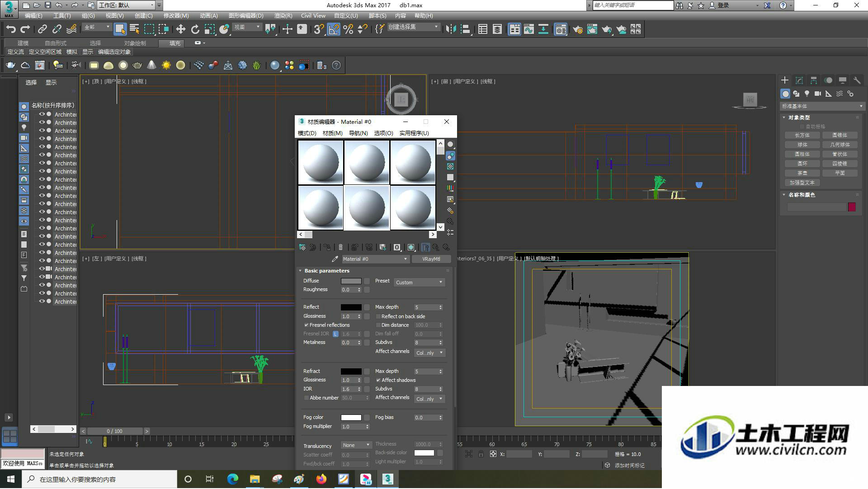Open the Civil View menu
Screen dimensions: 868x489
pos(313,16)
